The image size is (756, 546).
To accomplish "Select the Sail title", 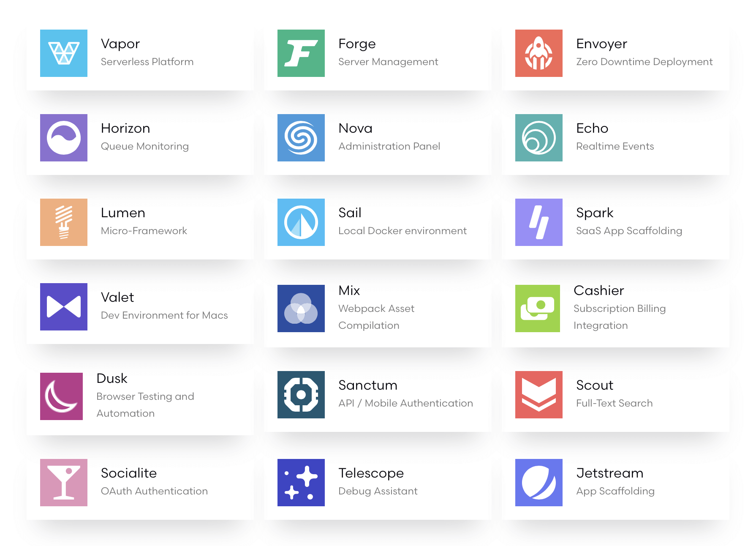I will pos(350,213).
